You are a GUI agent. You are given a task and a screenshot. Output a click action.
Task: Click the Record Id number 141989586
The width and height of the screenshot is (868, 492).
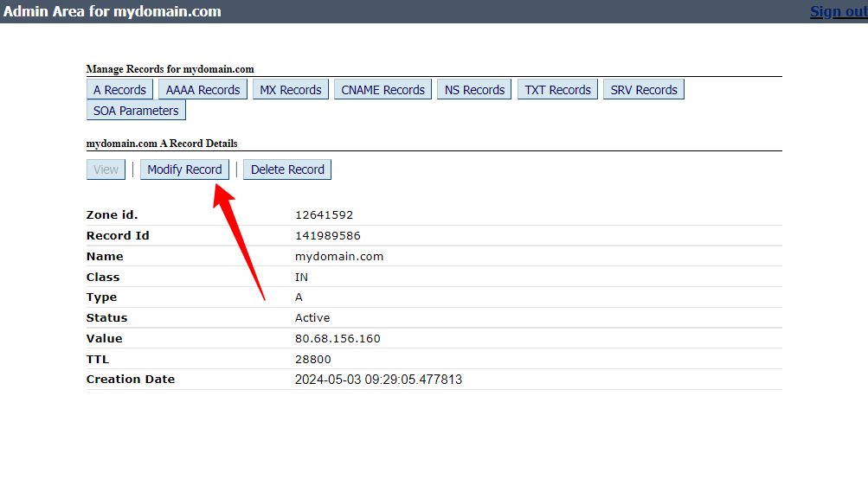click(328, 236)
